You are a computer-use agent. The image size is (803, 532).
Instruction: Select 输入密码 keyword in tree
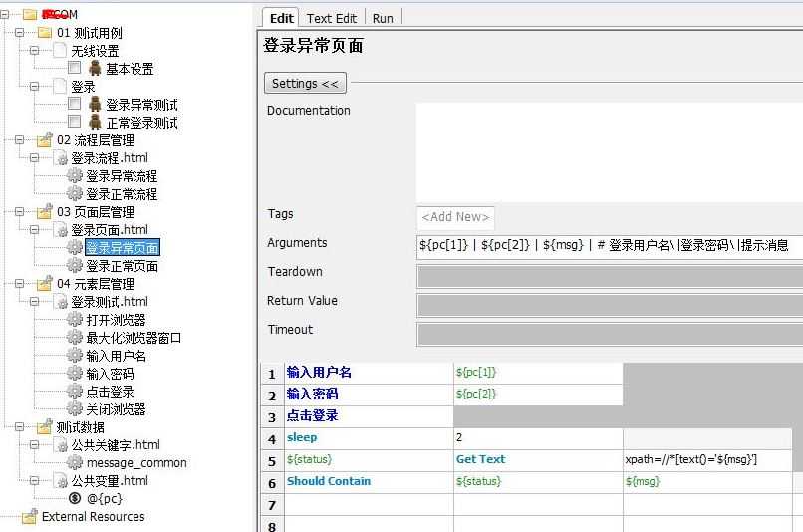click(x=111, y=374)
